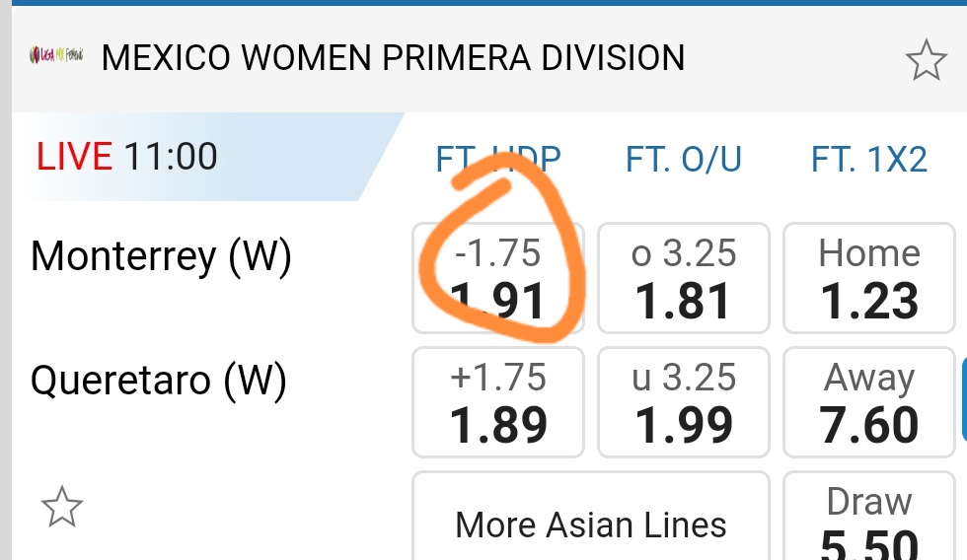Star the Monterrey vs Queretaro match

pyautogui.click(x=61, y=509)
